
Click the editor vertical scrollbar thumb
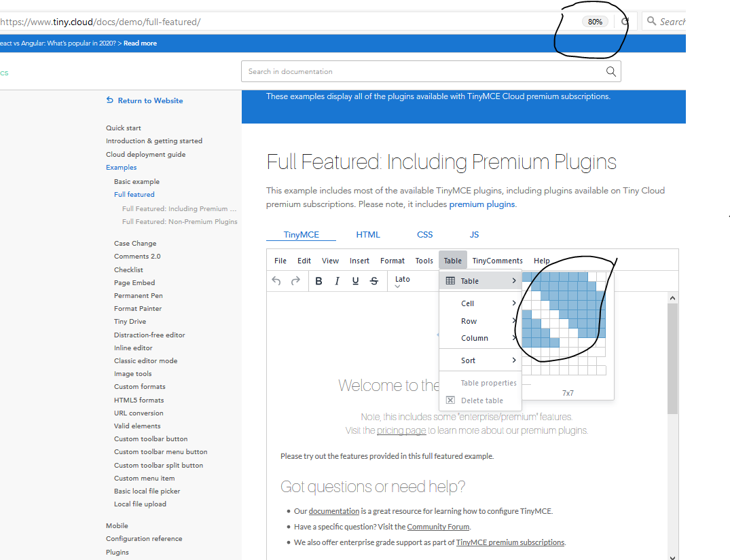pyautogui.click(x=672, y=358)
